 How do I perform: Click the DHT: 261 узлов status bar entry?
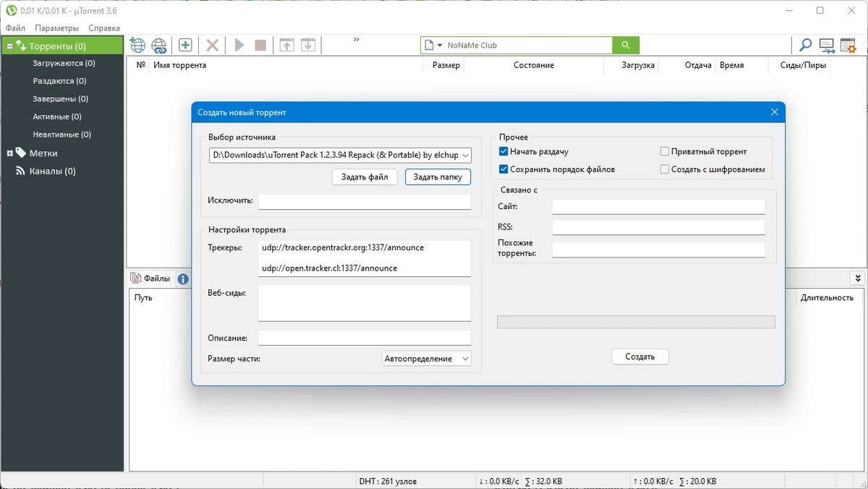click(388, 481)
